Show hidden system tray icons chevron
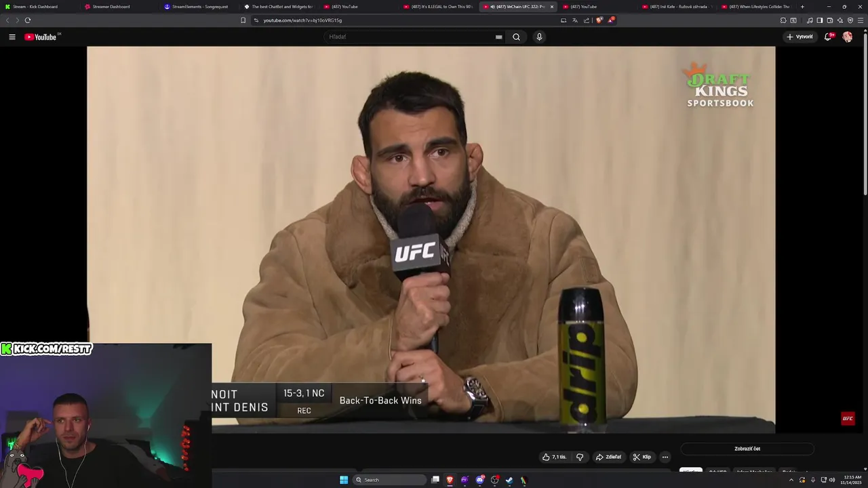868x488 pixels. point(791,480)
